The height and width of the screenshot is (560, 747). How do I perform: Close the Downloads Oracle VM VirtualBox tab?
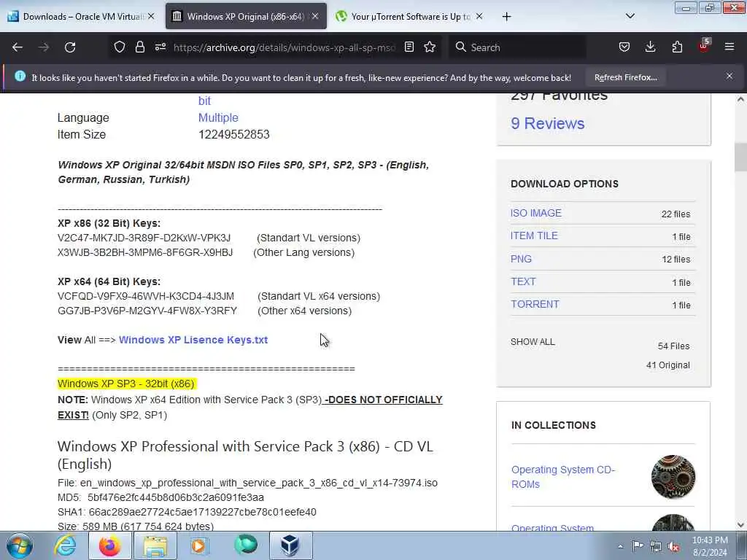tap(151, 17)
